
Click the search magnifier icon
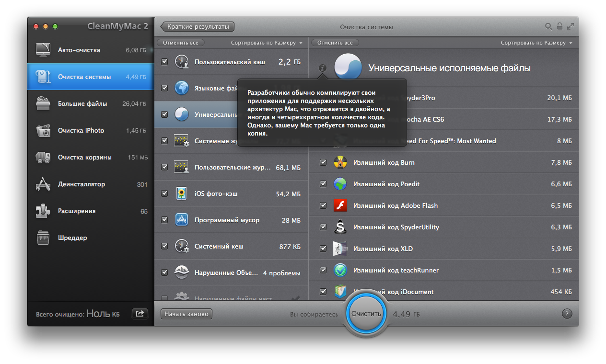click(548, 26)
